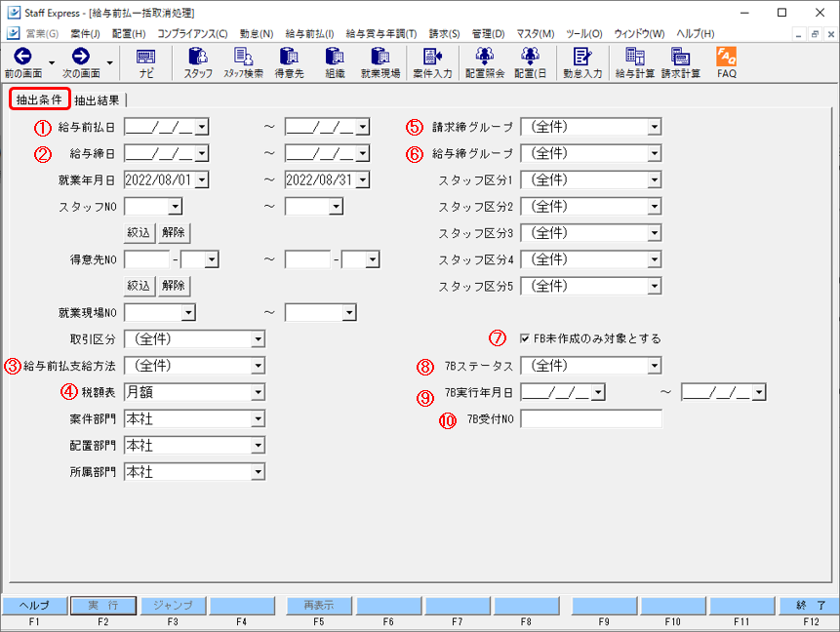Viewport: 840px width, 632px height.
Task: Click the 絞込 button under 得意先NO
Action: tap(139, 286)
